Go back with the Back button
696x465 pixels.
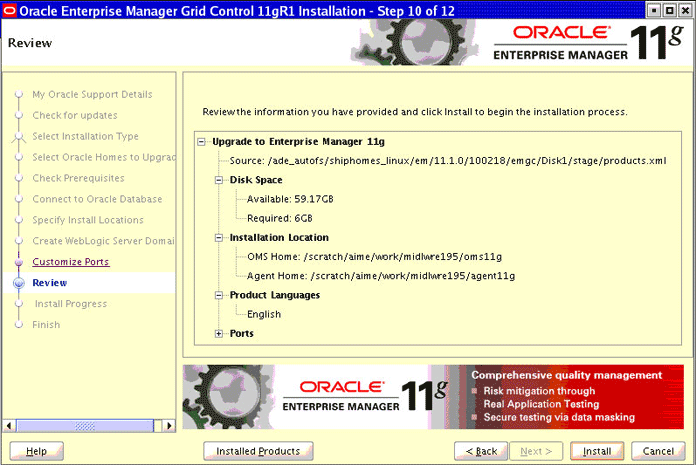pyautogui.click(x=481, y=451)
